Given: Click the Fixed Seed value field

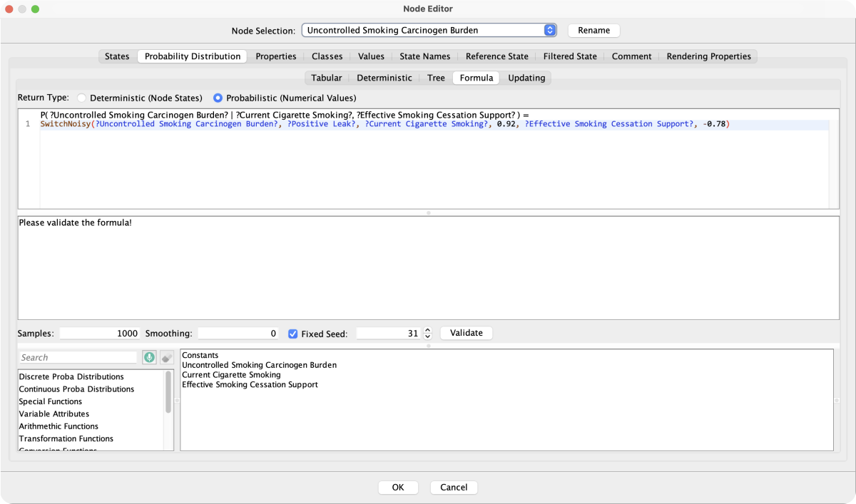Looking at the screenshot, I should pyautogui.click(x=389, y=333).
